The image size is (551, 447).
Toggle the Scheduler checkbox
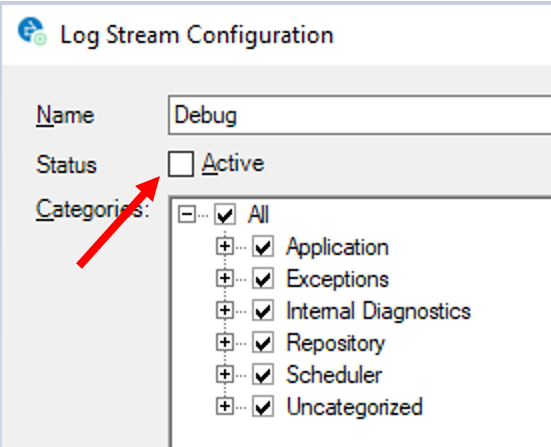pyautogui.click(x=263, y=375)
